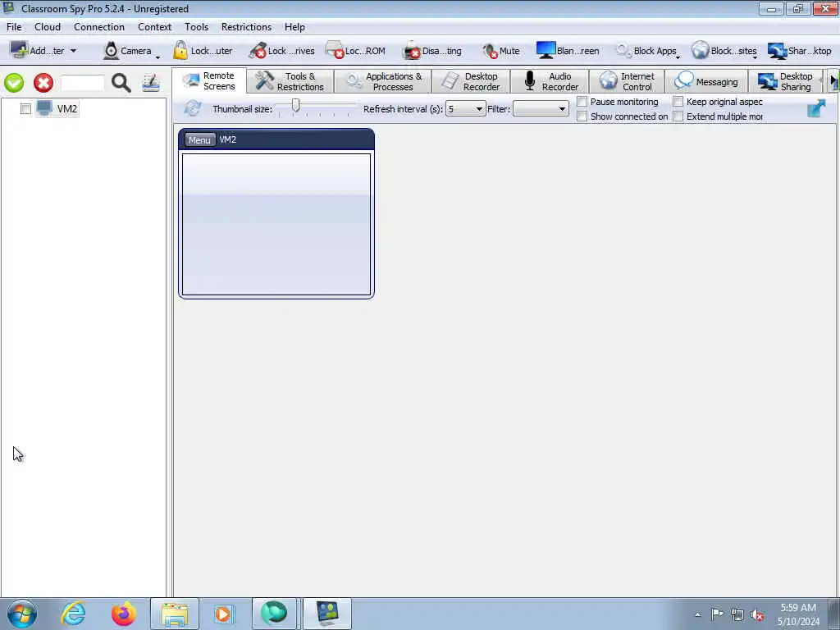This screenshot has height=630, width=840.
Task: Open the Windows Start menu
Action: [x=22, y=614]
